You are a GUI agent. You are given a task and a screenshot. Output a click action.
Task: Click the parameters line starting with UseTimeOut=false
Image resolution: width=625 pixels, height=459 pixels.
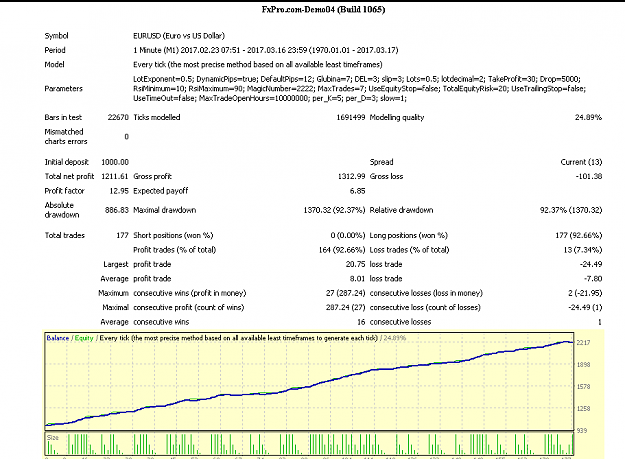click(270, 98)
